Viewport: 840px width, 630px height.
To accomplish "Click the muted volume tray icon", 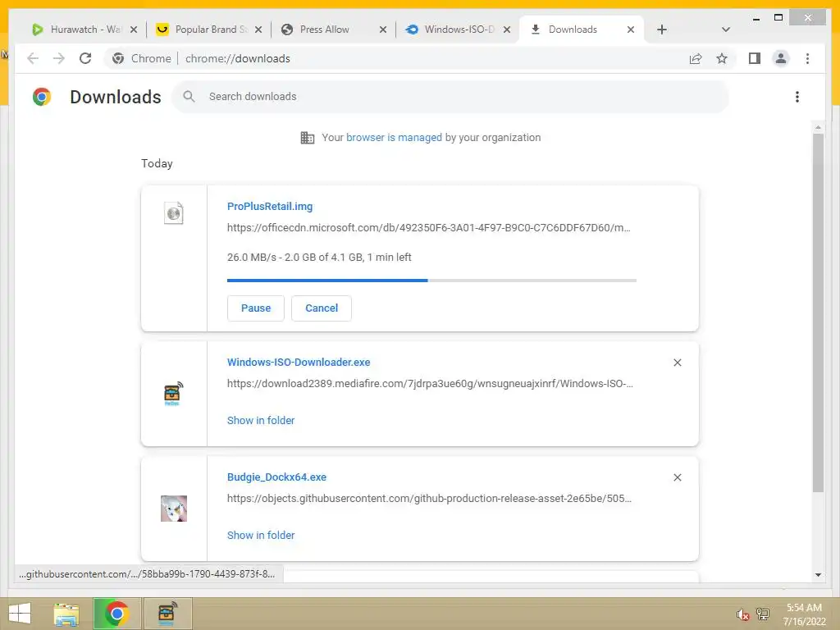I will click(x=742, y=614).
